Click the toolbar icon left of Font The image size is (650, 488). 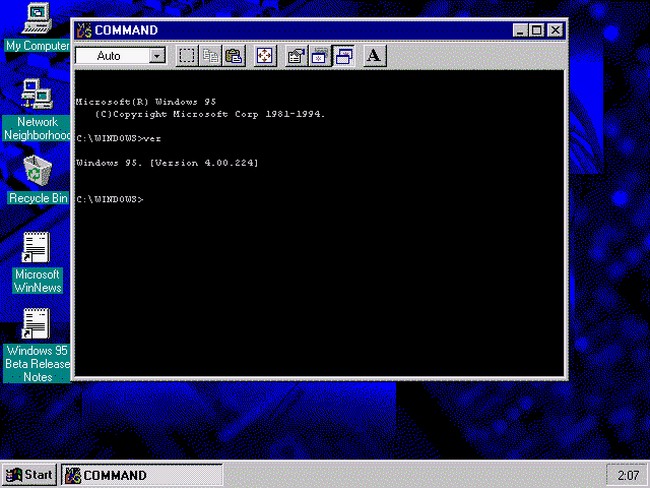[x=343, y=56]
